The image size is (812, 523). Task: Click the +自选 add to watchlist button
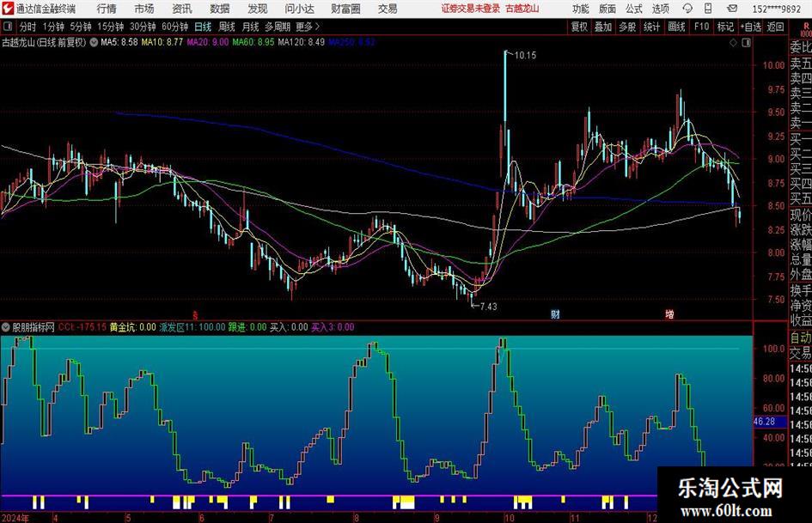click(751, 27)
